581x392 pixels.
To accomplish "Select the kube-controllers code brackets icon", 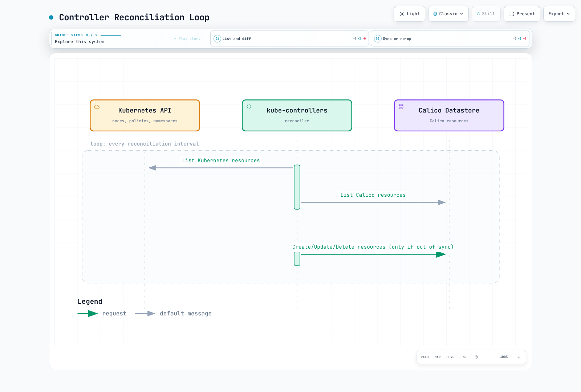I will 249,107.
